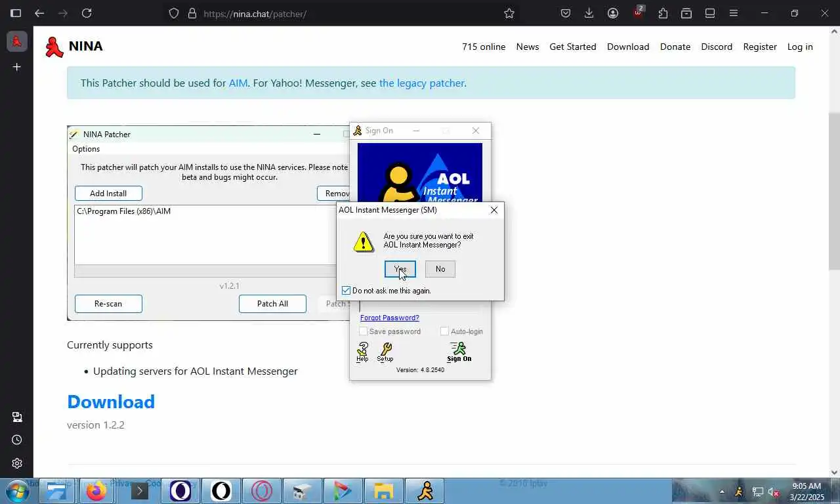Screen dimensions: 840x504
Task: Show hidden system tray icons
Action: 723,492
